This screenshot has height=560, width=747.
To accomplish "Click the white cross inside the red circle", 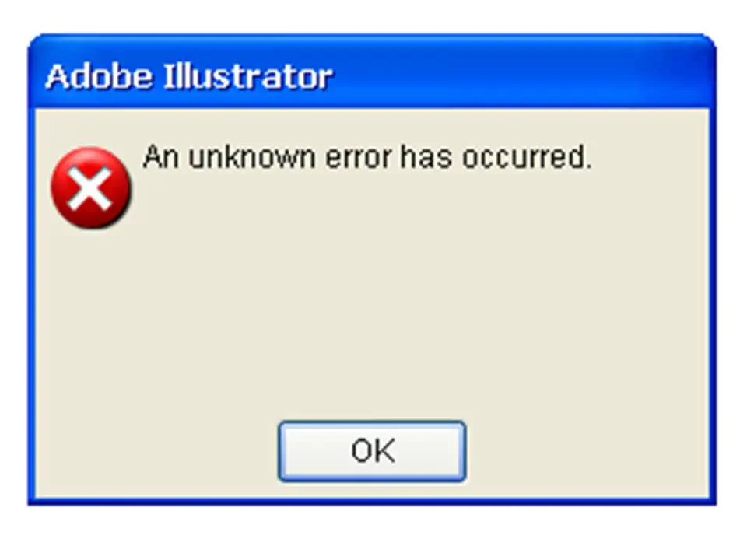I will tap(89, 189).
